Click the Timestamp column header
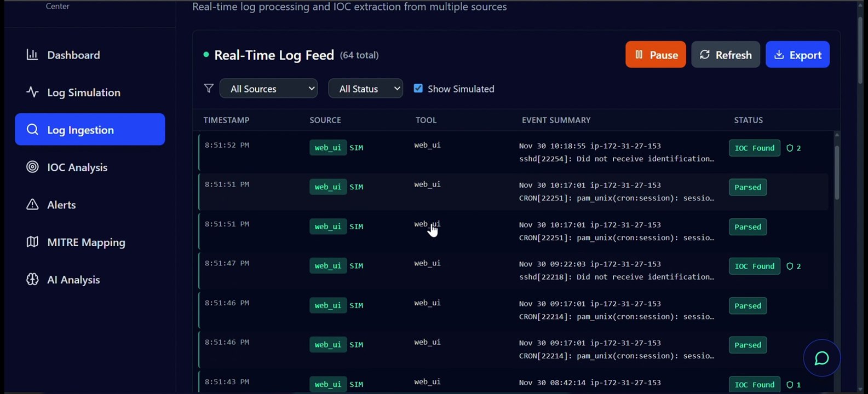The width and height of the screenshot is (868, 394). pyautogui.click(x=226, y=120)
